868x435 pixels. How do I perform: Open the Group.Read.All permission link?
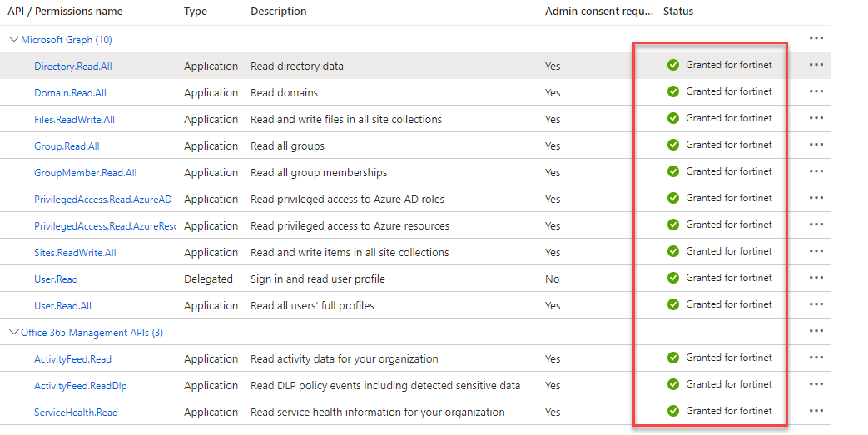point(67,146)
